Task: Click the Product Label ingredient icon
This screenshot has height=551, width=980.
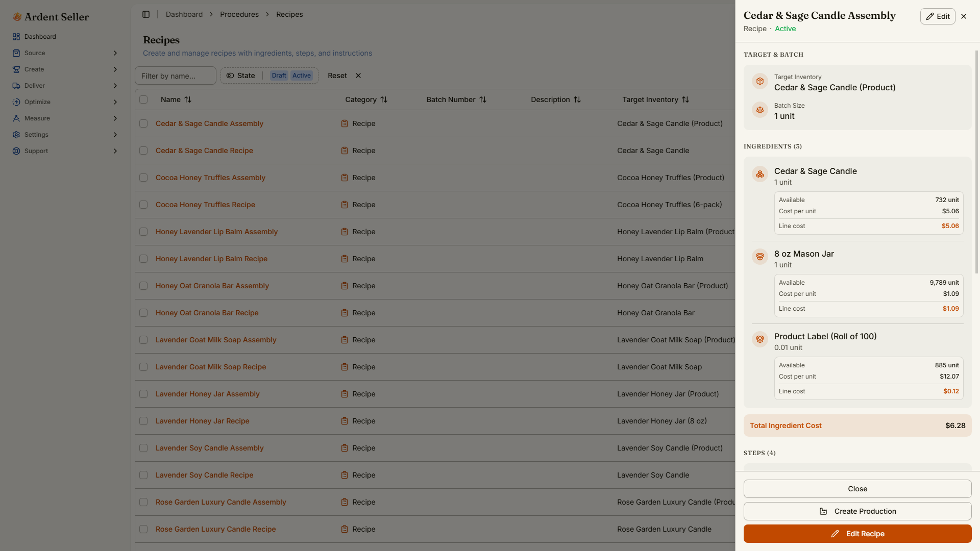Action: 760,339
